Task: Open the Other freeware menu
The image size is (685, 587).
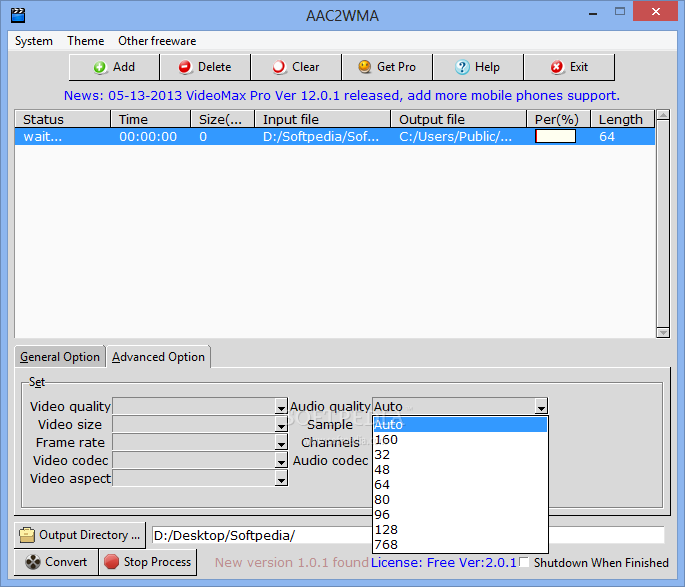Action: (x=157, y=41)
